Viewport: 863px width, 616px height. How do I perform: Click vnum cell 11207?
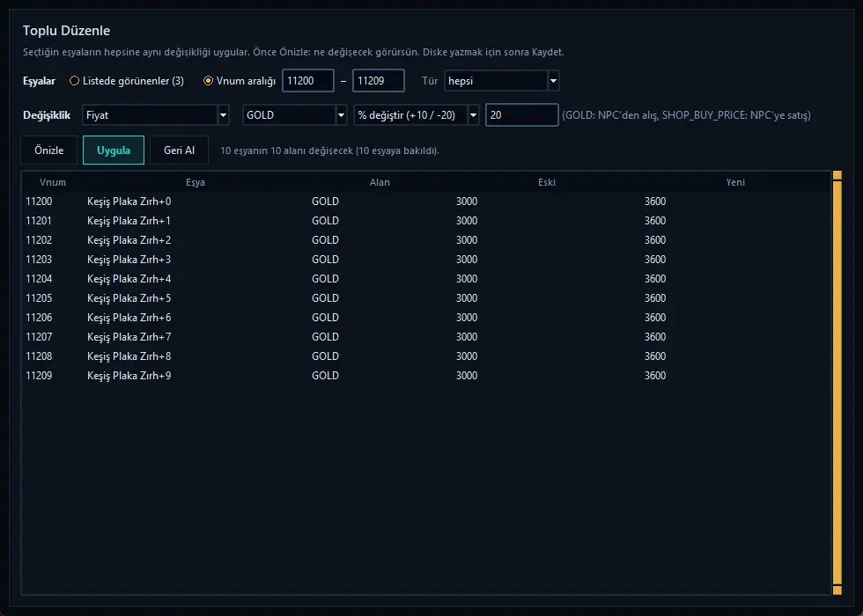(x=39, y=336)
